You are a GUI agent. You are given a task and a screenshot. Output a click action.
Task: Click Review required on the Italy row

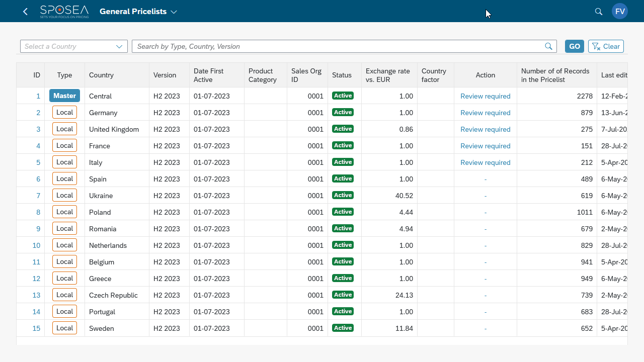(485, 162)
